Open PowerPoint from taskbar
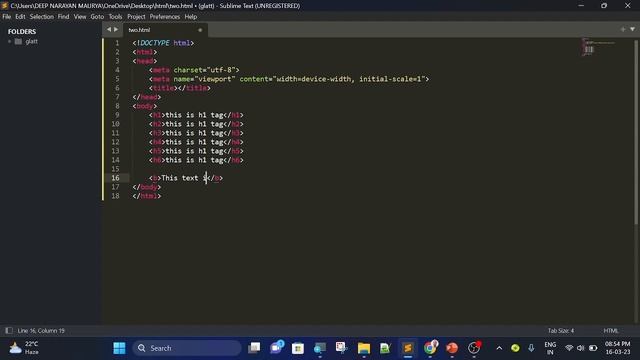 (x=452, y=348)
